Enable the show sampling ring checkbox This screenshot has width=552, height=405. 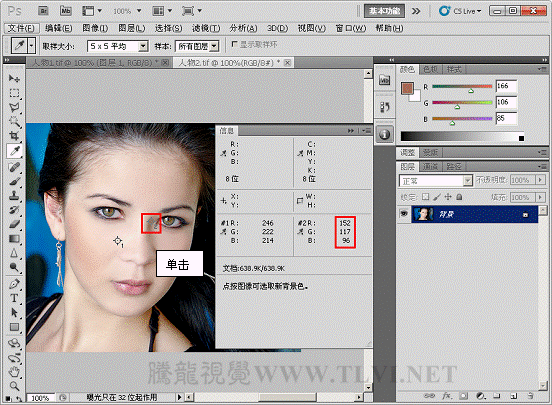pyautogui.click(x=234, y=44)
